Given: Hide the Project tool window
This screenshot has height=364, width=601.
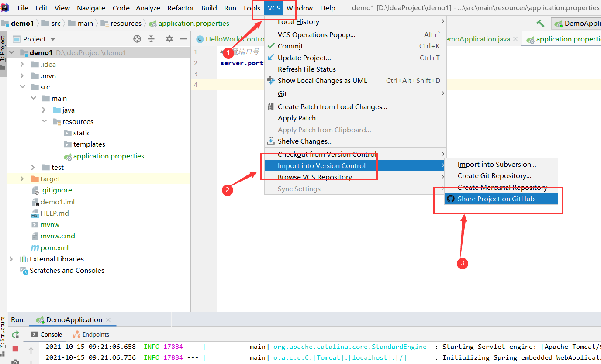Looking at the screenshot, I should (183, 39).
